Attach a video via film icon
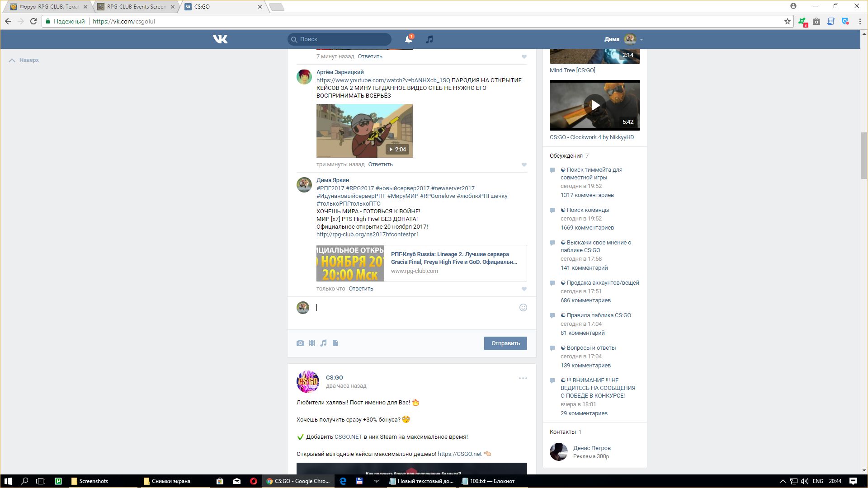Image resolution: width=868 pixels, height=488 pixels. click(312, 343)
